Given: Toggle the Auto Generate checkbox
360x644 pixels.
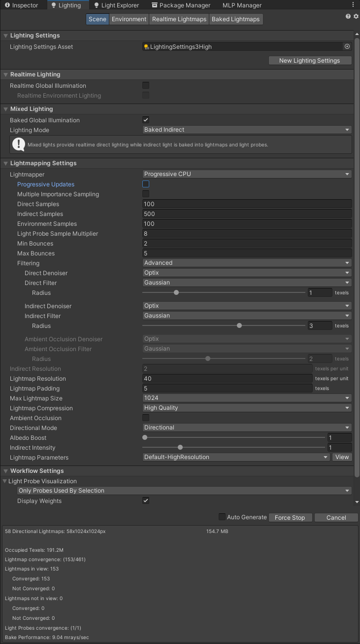Looking at the screenshot, I should (x=222, y=517).
